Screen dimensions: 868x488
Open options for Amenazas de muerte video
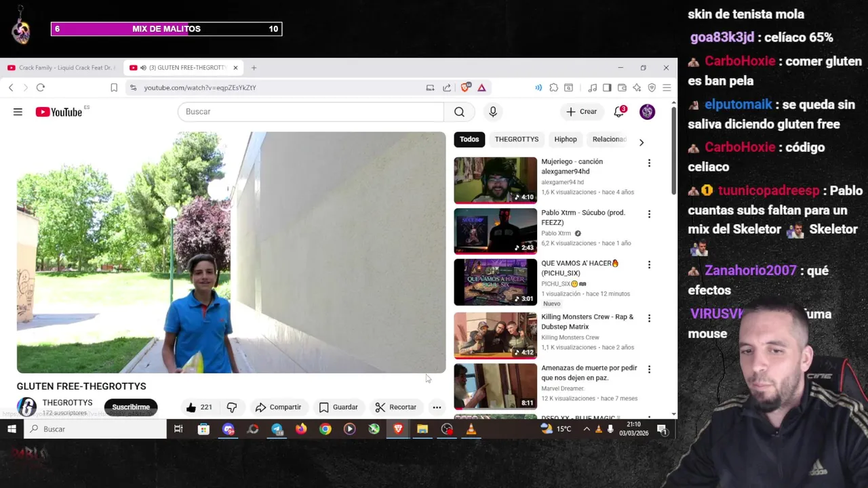[649, 369]
